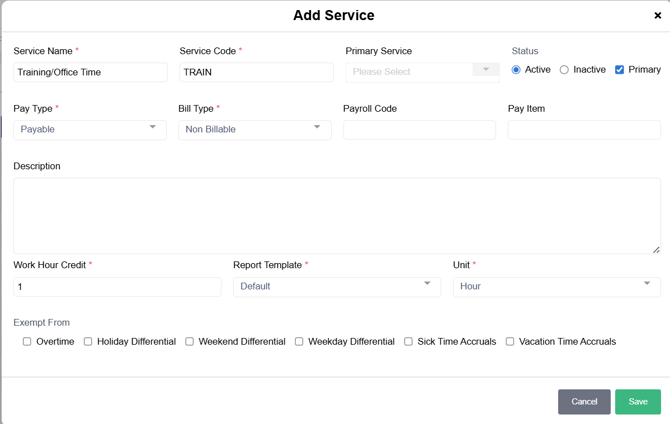Viewport: 670px width, 424px height.
Task: Click the Service Code input field
Action: [x=256, y=72]
